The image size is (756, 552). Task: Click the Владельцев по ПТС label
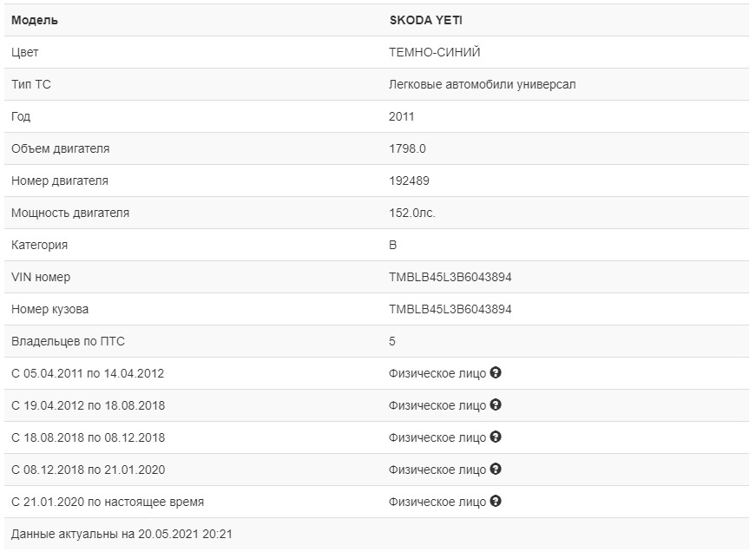tap(62, 341)
